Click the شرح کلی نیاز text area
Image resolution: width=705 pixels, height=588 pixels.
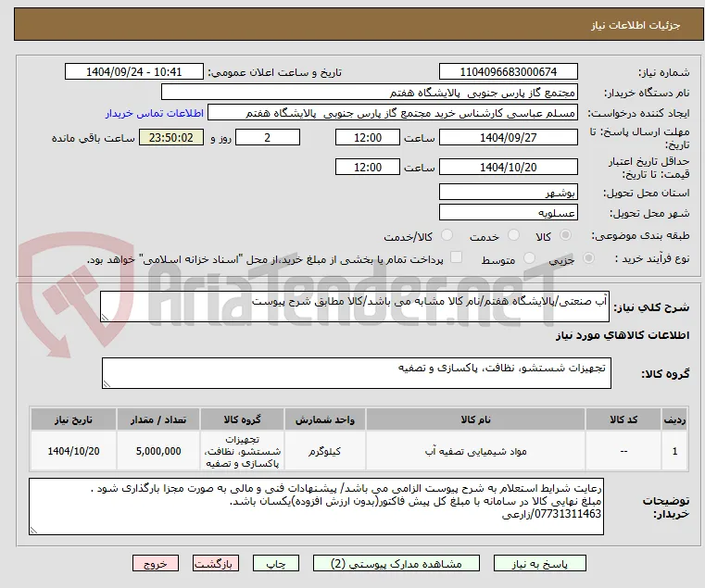355,307
